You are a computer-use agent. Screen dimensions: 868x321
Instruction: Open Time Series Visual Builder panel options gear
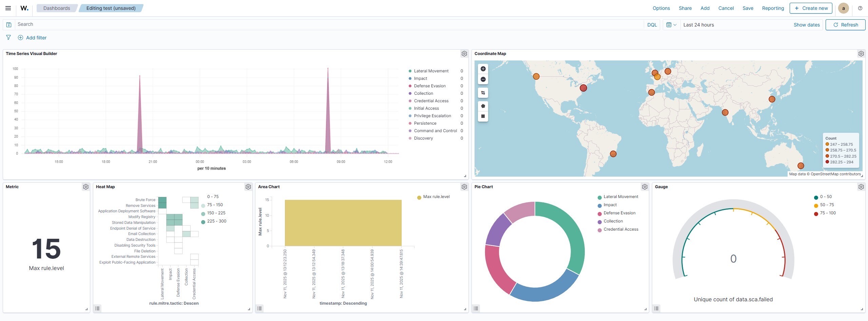464,54
